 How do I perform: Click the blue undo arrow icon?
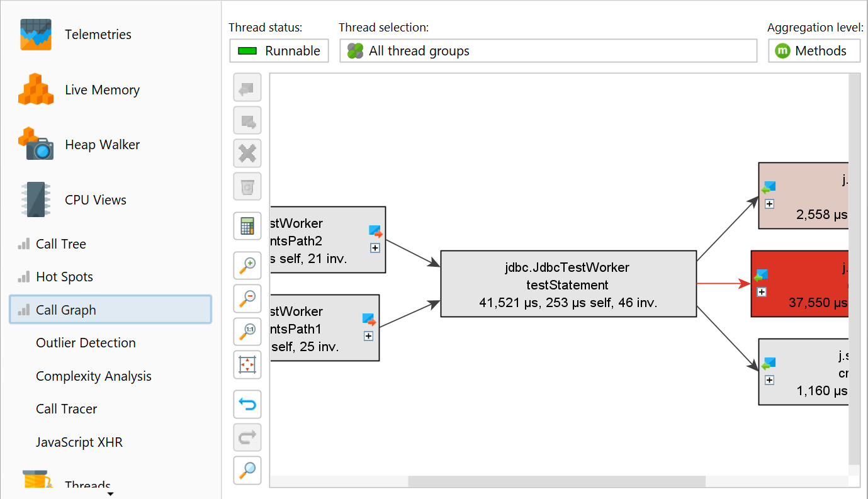[247, 405]
